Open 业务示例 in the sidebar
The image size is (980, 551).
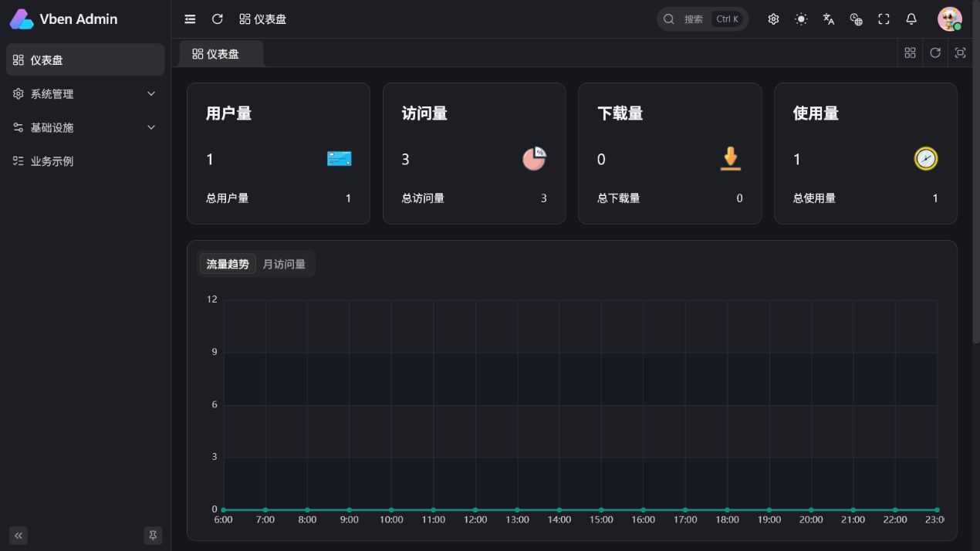click(85, 161)
